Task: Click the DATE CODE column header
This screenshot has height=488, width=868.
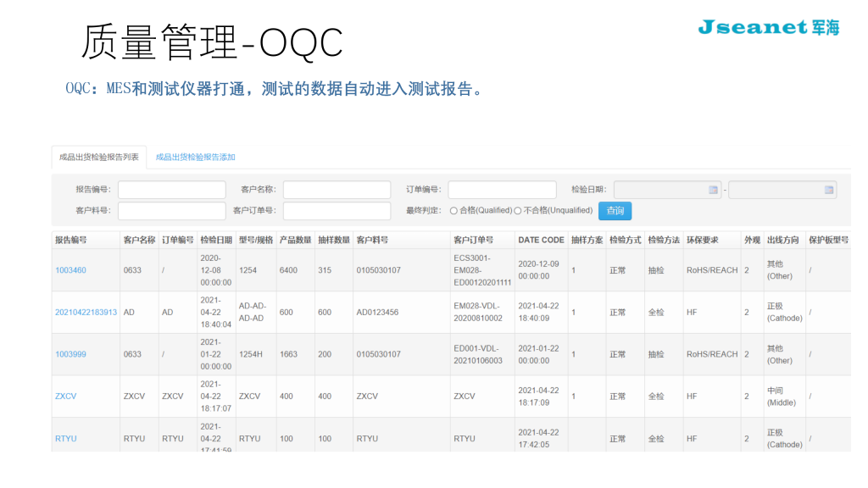Action: (x=541, y=240)
